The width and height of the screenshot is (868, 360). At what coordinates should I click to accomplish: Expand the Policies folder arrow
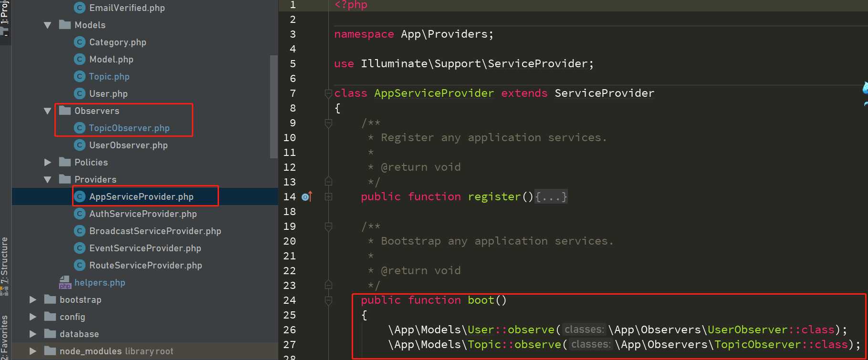point(47,162)
